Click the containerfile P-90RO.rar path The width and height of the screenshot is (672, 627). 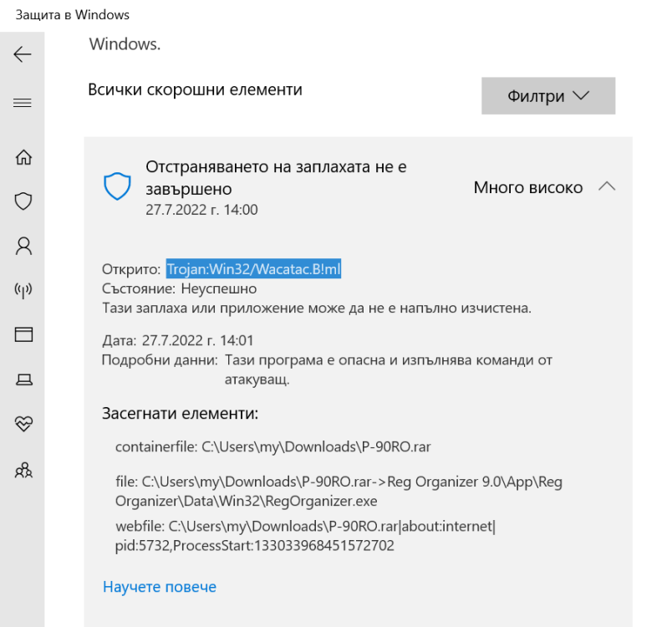tap(273, 447)
